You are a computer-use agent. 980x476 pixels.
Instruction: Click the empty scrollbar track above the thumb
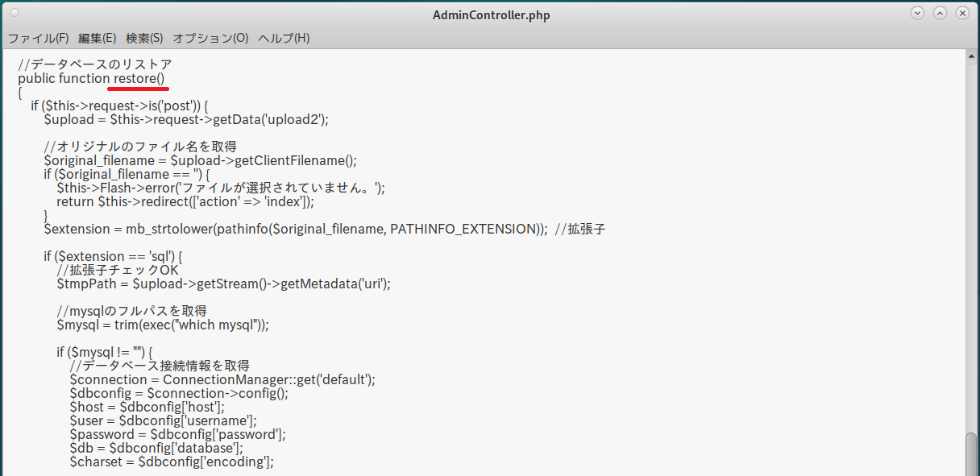[x=970, y=242]
